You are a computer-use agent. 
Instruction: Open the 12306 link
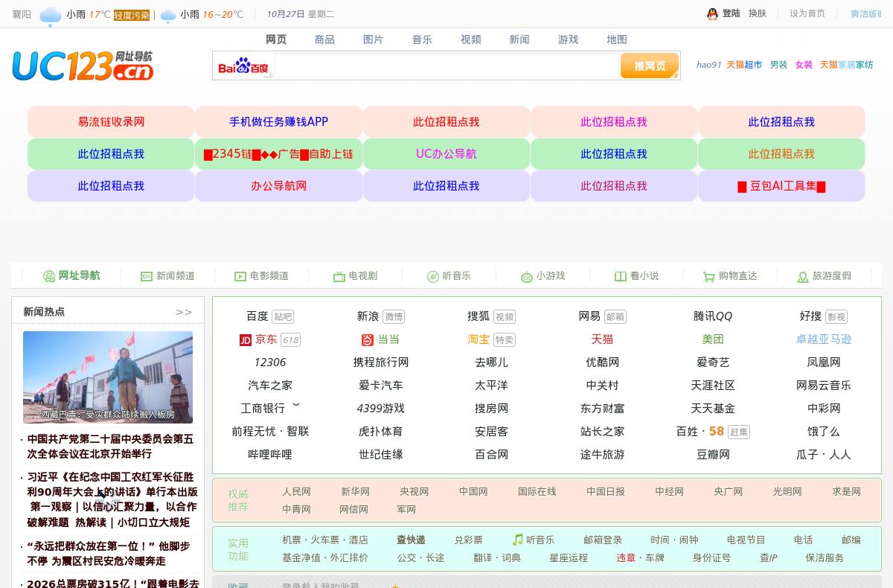point(270,362)
